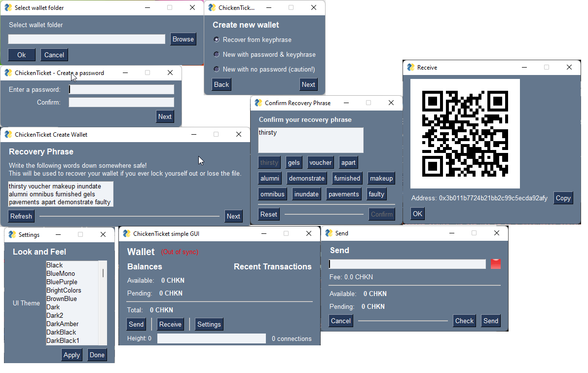Click OK in the Receive window

[x=417, y=214]
